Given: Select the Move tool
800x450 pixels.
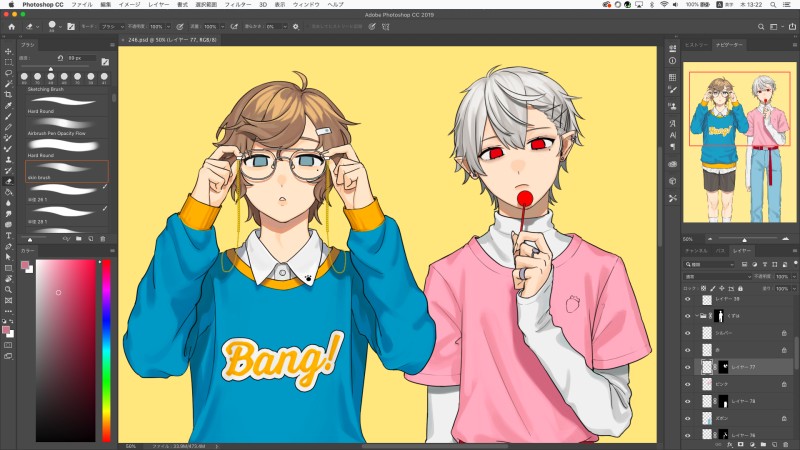Looking at the screenshot, I should [x=8, y=52].
